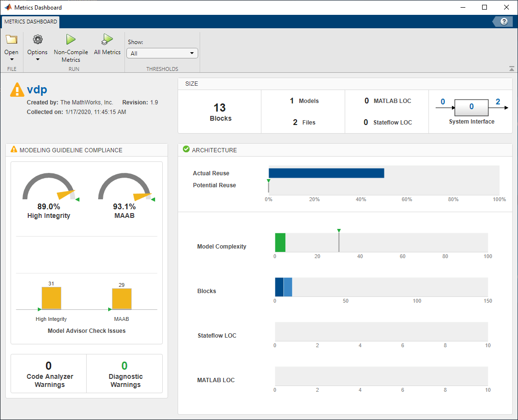Click the Modeling Guideline Compliance warning icon
The height and width of the screenshot is (420, 518).
[x=14, y=149]
